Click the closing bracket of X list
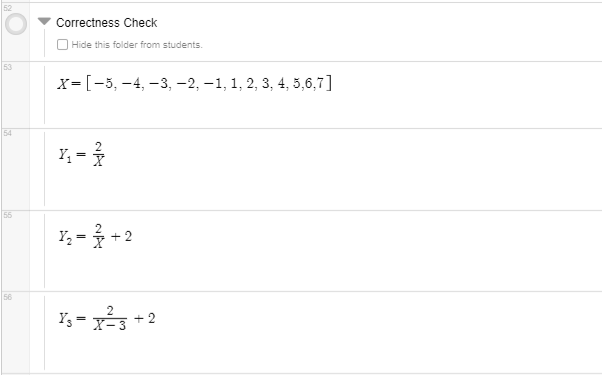The height and width of the screenshot is (375, 602). pyautogui.click(x=329, y=83)
